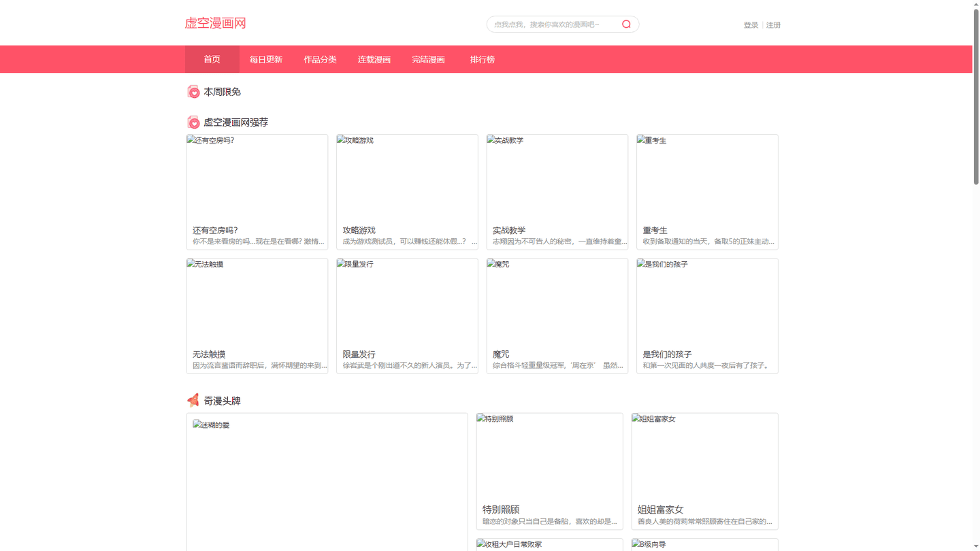Screen dimensions: 980x551
Task: Click description starting 徐岩武是个刚出道不久
Action: point(410,365)
